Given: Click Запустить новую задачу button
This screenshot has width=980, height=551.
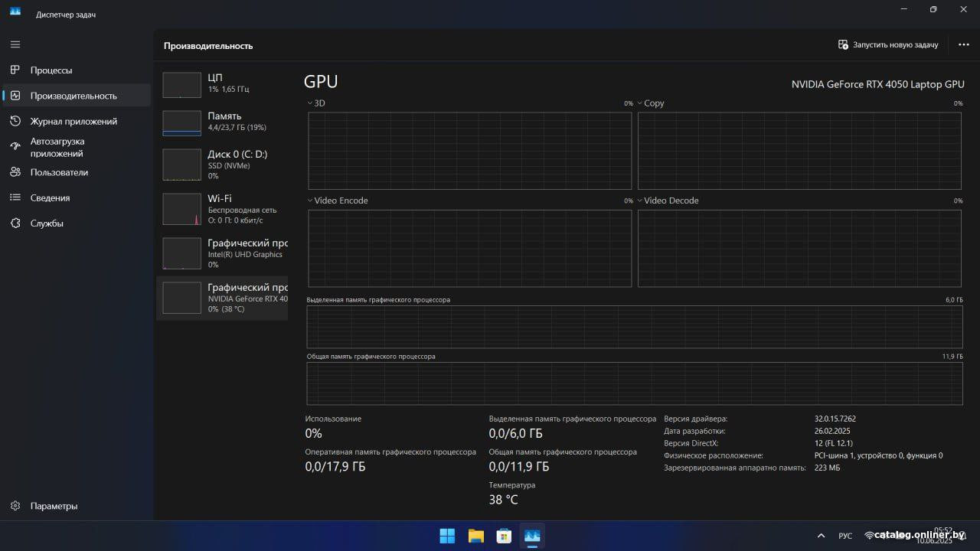Looking at the screenshot, I should point(888,45).
